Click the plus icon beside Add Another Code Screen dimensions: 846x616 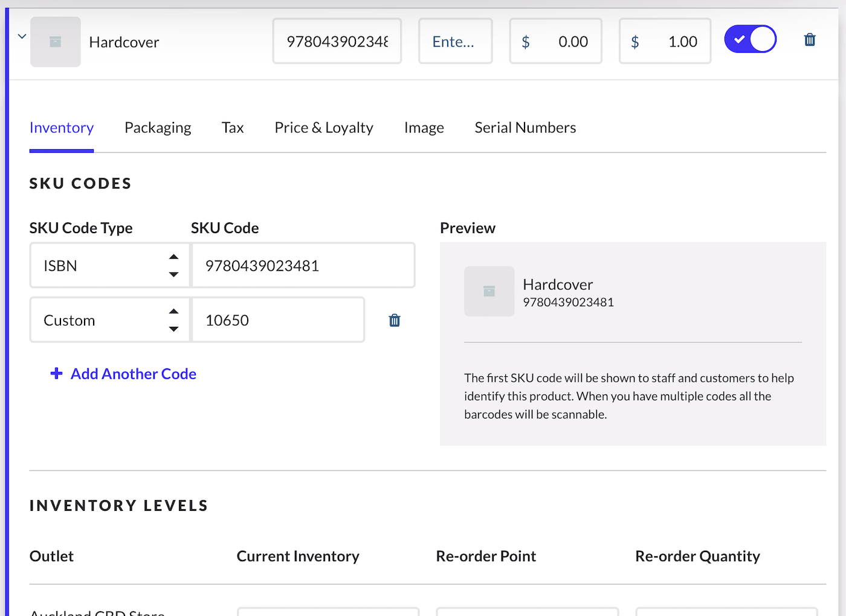[56, 374]
